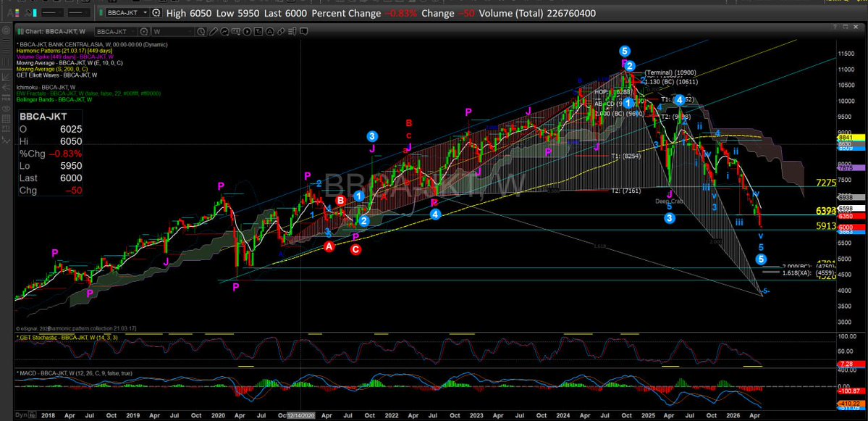Open the first line style dropdown

pyautogui.click(x=53, y=13)
